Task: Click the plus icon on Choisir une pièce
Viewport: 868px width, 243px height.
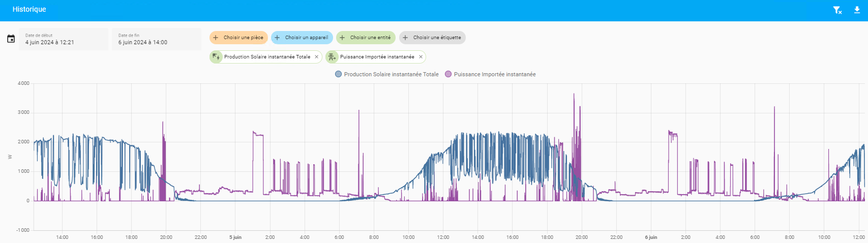Action: click(x=216, y=38)
